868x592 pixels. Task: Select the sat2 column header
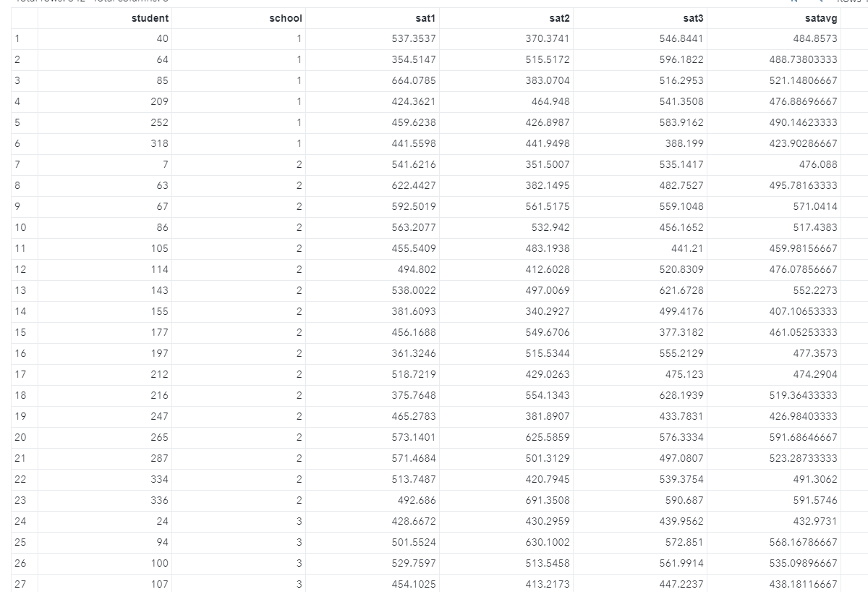point(558,18)
